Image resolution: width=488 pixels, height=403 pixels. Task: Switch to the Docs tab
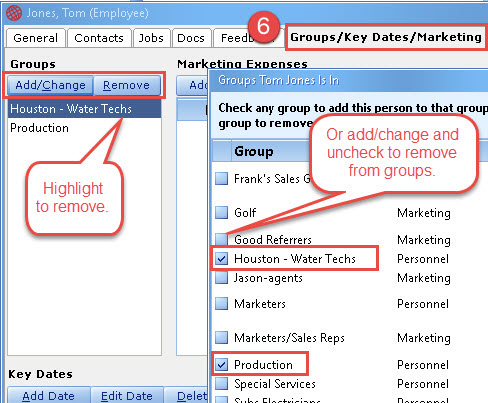click(x=191, y=38)
